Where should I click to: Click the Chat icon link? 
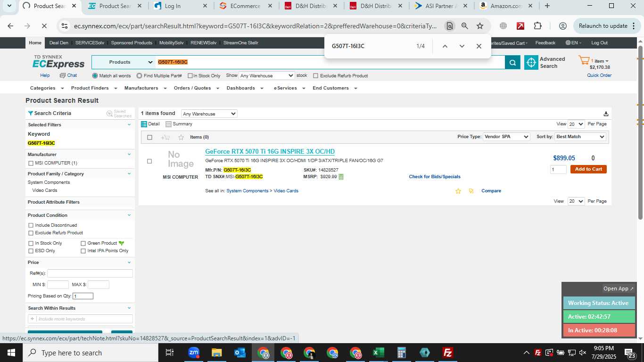[68, 75]
